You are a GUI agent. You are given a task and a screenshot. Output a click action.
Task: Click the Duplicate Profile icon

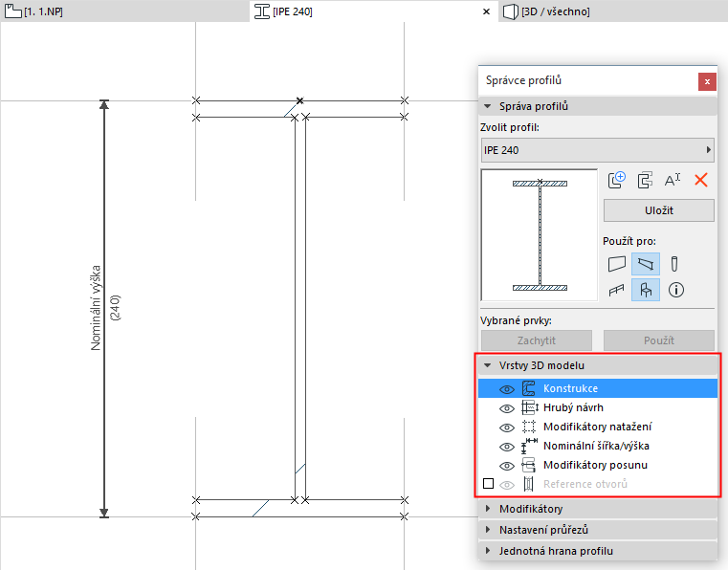pos(646,180)
